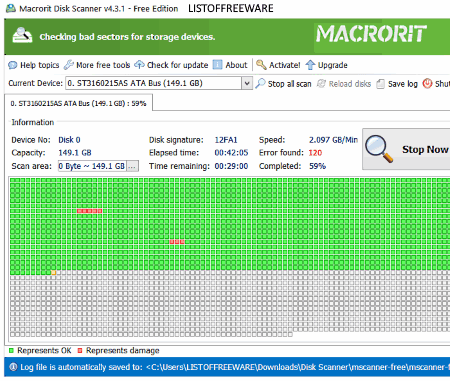Click the Speed value 2.097 GB/Min
Image resolution: width=450 pixels, height=381 pixels.
[x=333, y=140]
